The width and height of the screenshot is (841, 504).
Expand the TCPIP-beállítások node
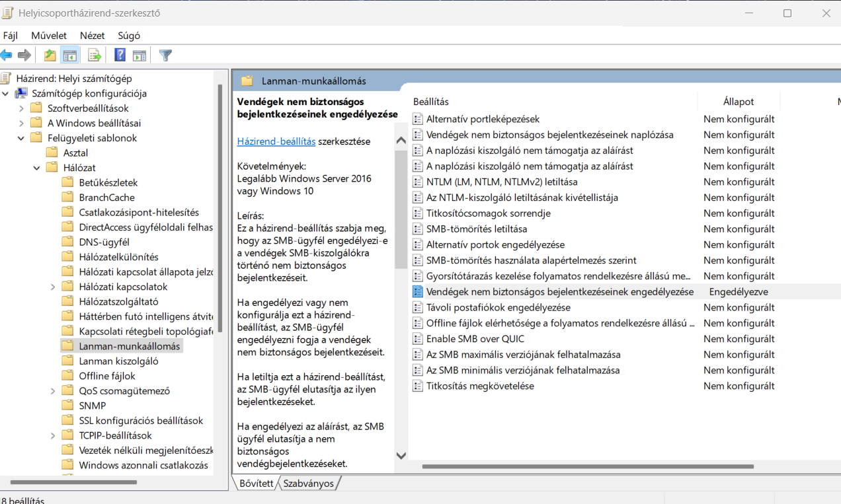pos(53,435)
